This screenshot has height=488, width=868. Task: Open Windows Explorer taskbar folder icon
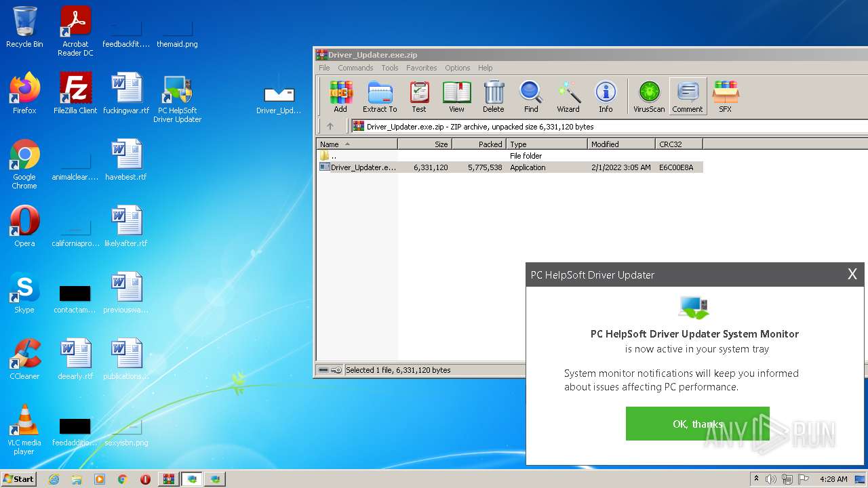click(77, 479)
